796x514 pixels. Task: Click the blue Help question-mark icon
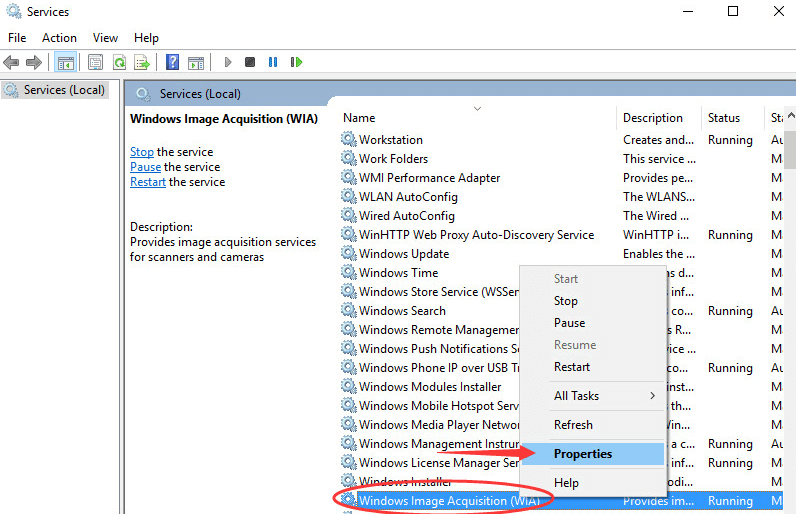pyautogui.click(x=173, y=62)
